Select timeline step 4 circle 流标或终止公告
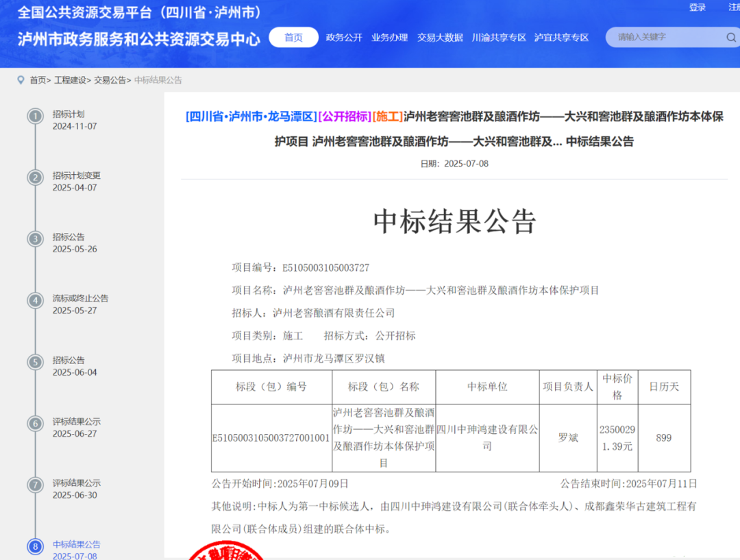The image size is (740, 560). [x=35, y=300]
